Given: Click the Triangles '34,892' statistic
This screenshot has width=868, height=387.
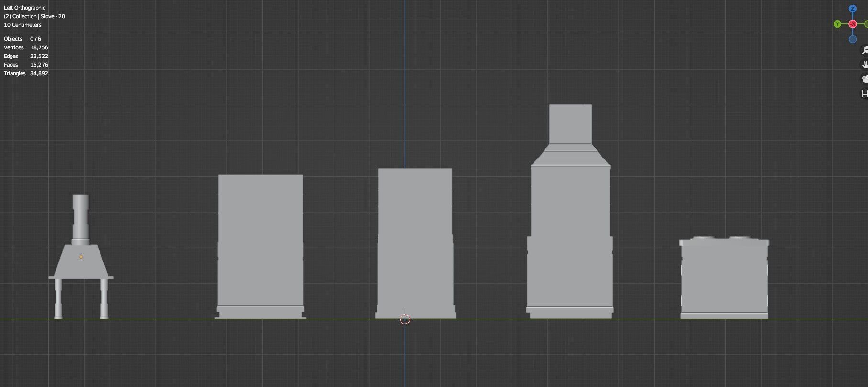Looking at the screenshot, I should (x=39, y=73).
